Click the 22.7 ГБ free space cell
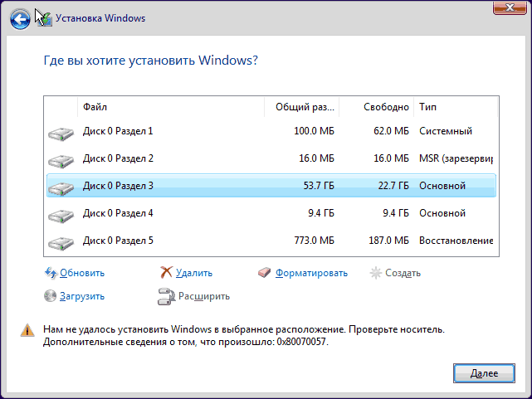This screenshot has width=532, height=399. pos(393,186)
